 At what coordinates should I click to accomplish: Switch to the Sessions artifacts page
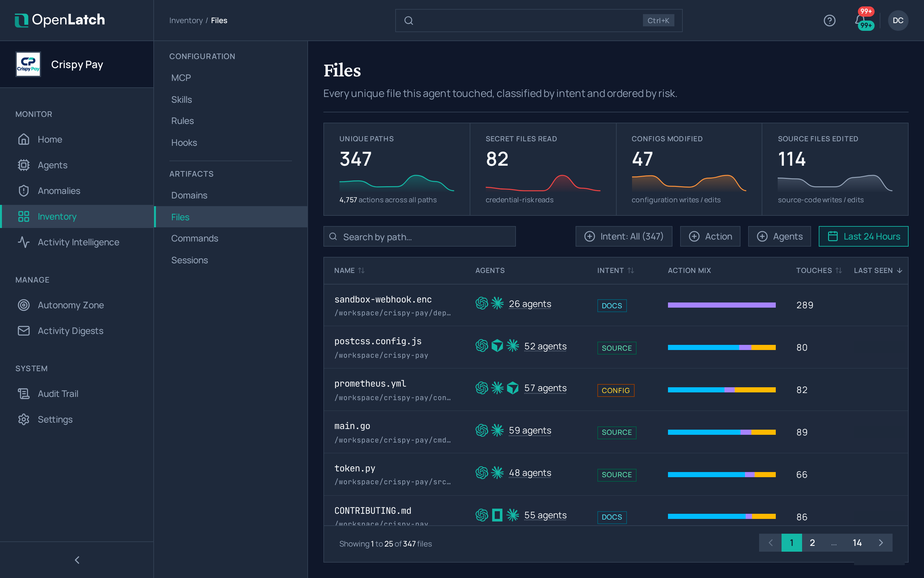pos(231,260)
